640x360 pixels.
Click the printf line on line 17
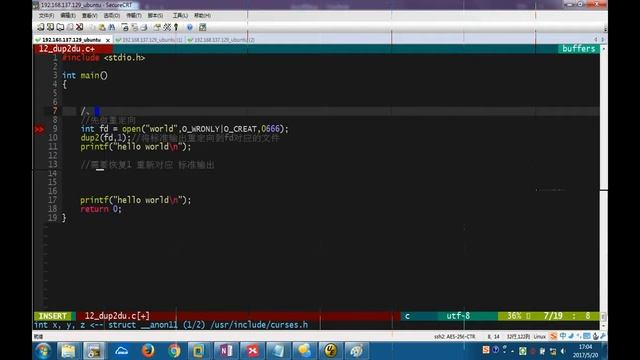pos(136,200)
